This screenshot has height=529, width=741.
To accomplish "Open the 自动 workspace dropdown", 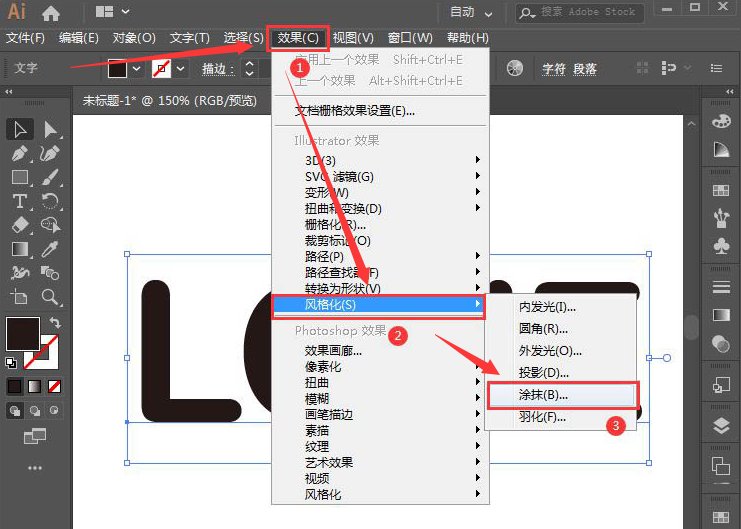I will 470,12.
